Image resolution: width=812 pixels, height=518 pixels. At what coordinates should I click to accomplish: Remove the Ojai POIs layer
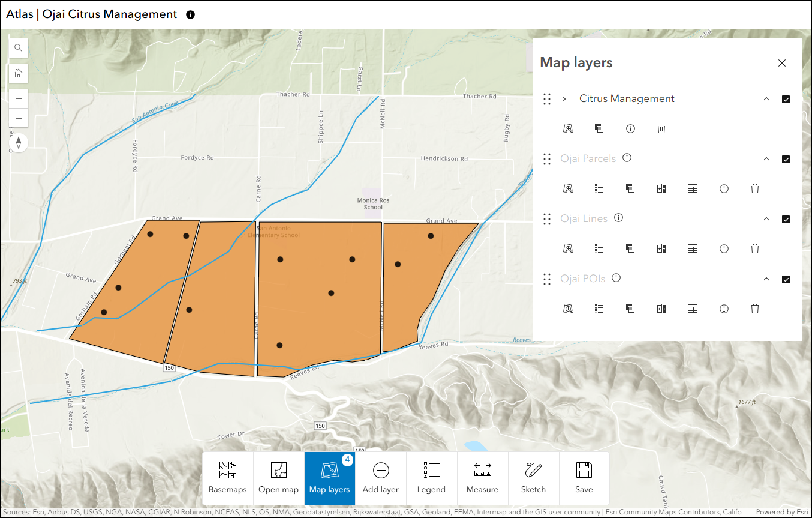755,309
